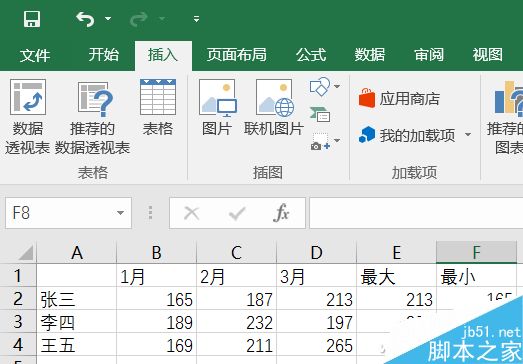Open Customize Quick Access Toolbar menu

pos(196,19)
